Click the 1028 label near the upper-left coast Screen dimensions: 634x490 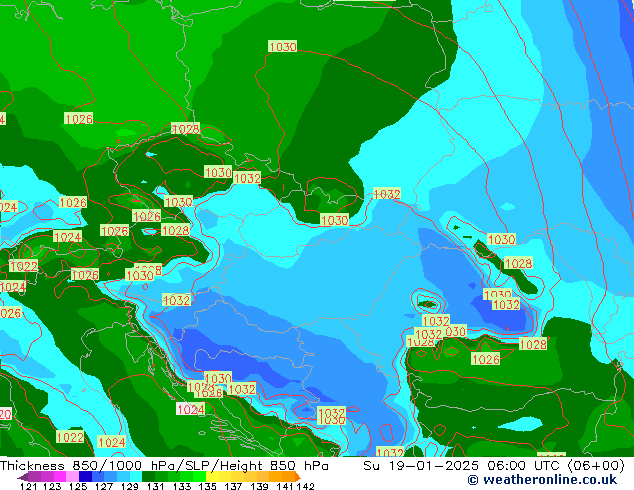[x=185, y=129]
